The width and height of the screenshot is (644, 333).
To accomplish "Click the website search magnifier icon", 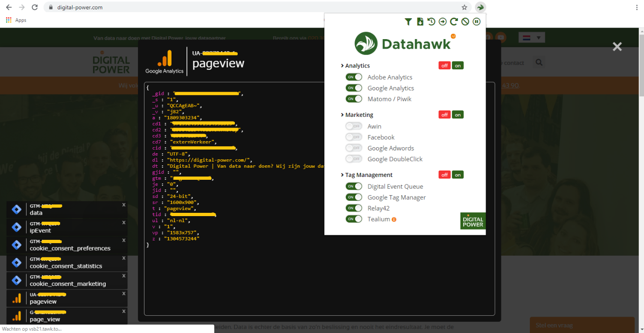I will (539, 62).
